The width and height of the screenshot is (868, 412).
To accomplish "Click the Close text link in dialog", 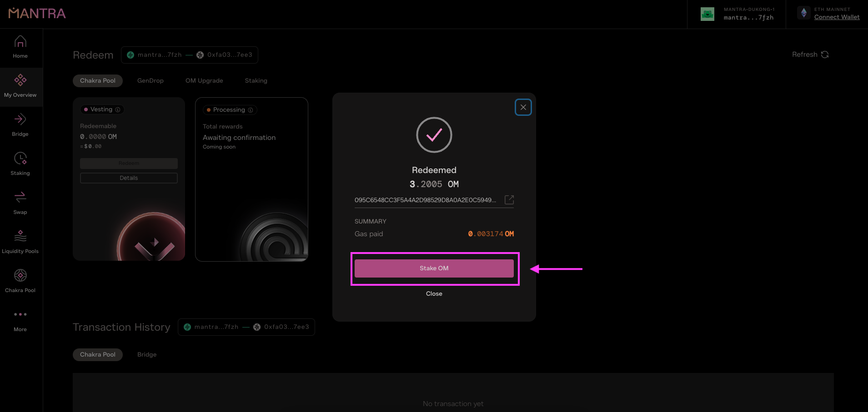I will pyautogui.click(x=434, y=294).
